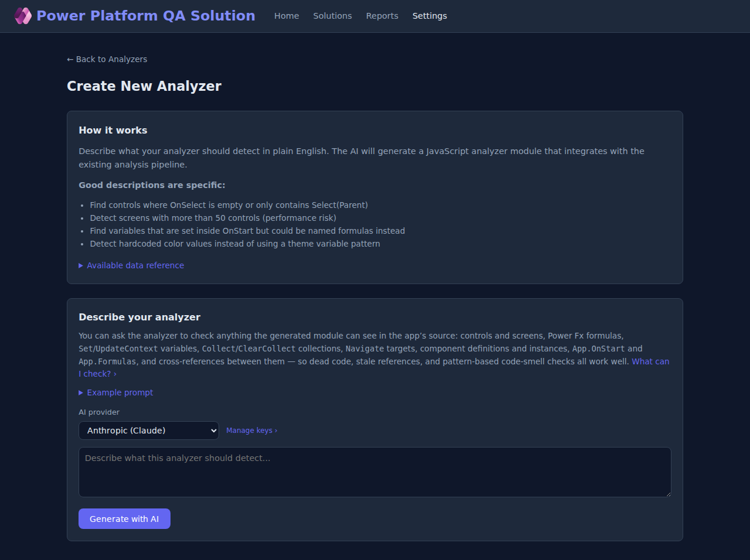Click the disclosure triangle next to Available data reference
Viewport: 750px width, 560px height.
coord(81,265)
